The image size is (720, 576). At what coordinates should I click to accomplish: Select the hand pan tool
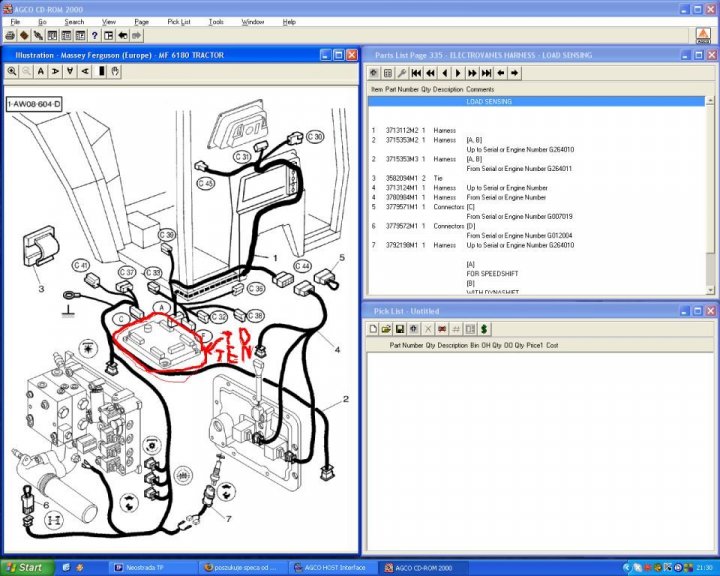[x=115, y=72]
